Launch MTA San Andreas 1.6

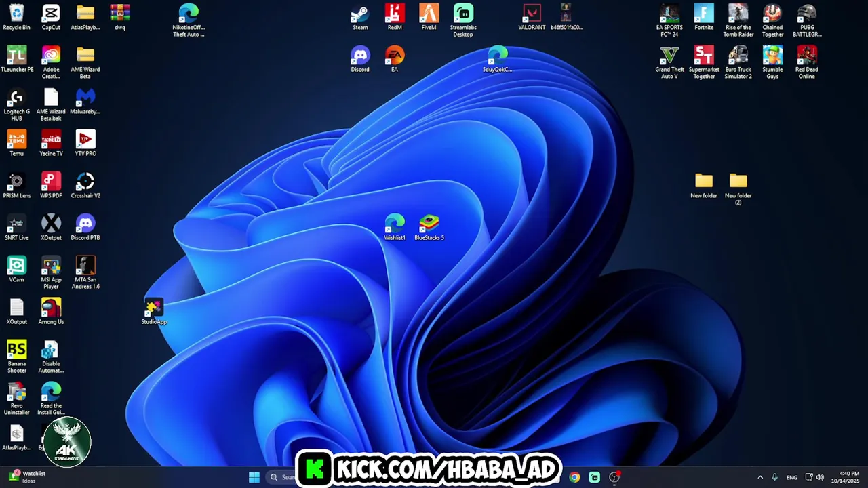(85, 273)
